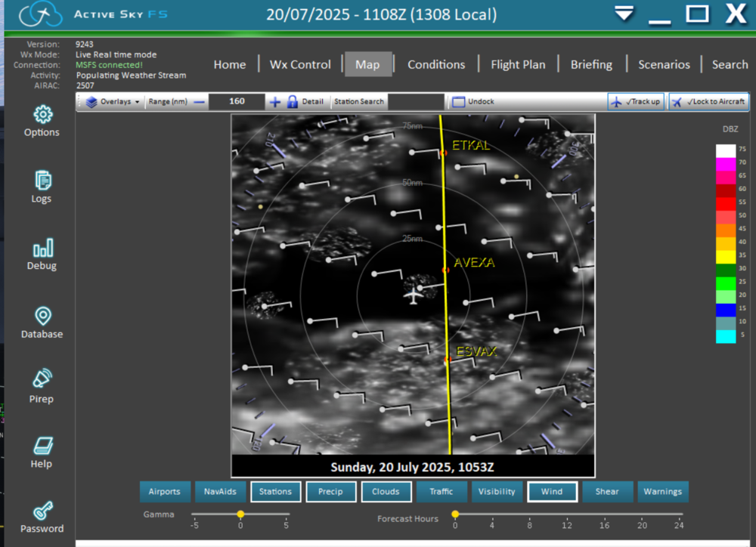Decrease map range with minus icon
Screen dimensions: 756x547
click(x=200, y=102)
